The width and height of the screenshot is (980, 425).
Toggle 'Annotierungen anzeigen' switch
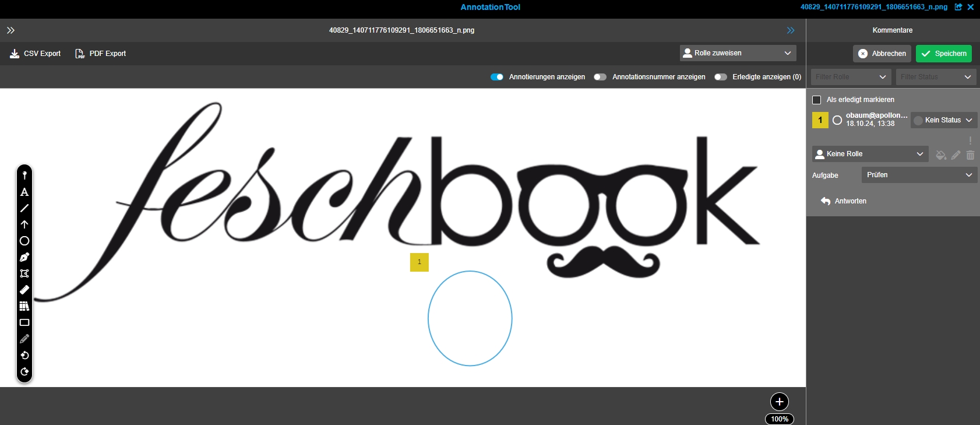(x=497, y=77)
